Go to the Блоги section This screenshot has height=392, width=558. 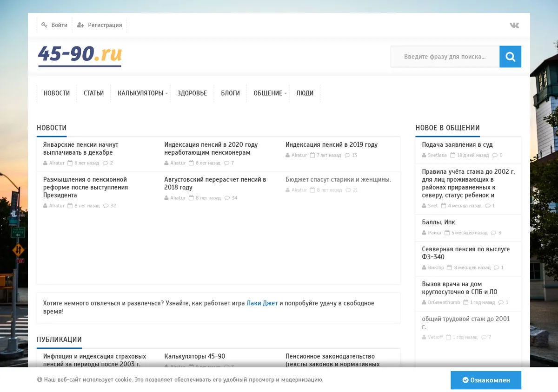230,93
